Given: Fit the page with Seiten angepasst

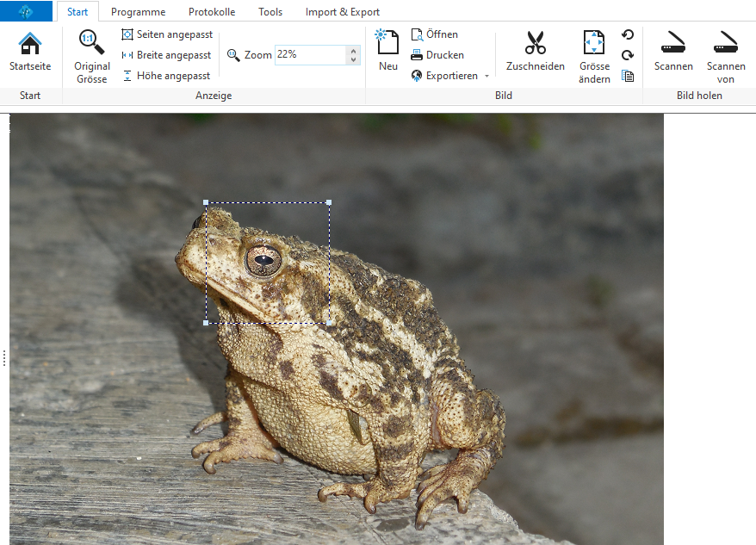Looking at the screenshot, I should (x=167, y=34).
